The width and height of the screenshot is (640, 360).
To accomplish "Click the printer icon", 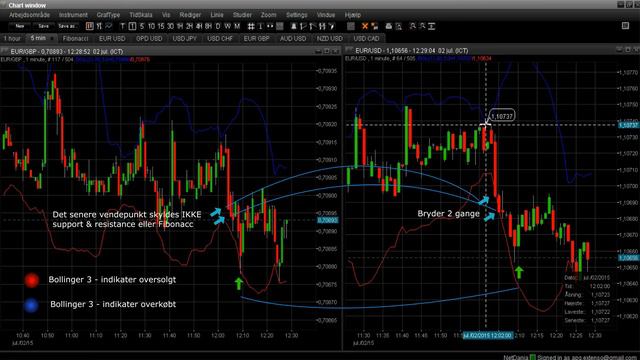I will (389, 26).
